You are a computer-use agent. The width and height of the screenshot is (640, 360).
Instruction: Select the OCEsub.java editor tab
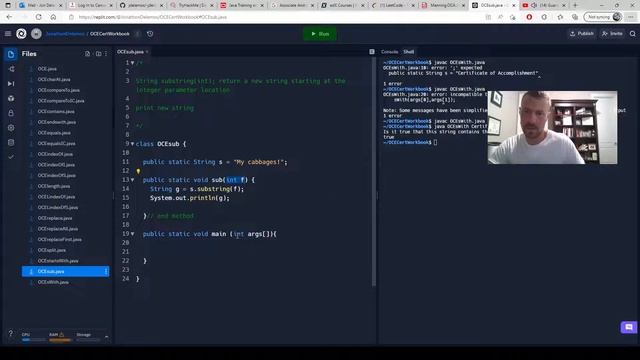130,52
